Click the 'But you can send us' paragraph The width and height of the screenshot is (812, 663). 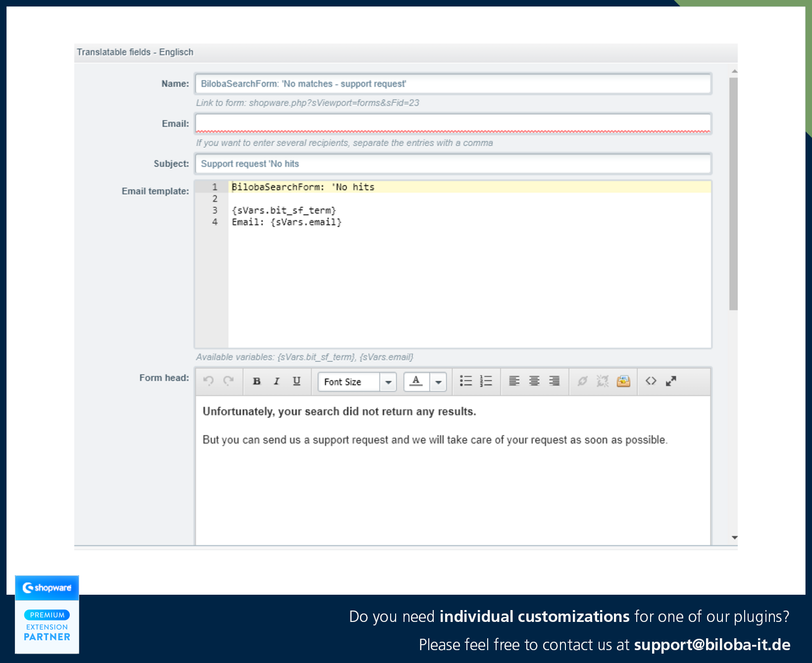click(x=435, y=440)
